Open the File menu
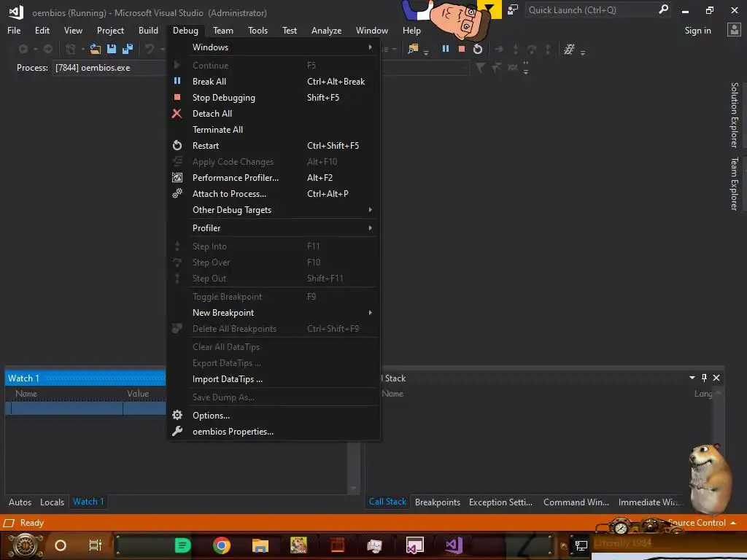 tap(14, 31)
